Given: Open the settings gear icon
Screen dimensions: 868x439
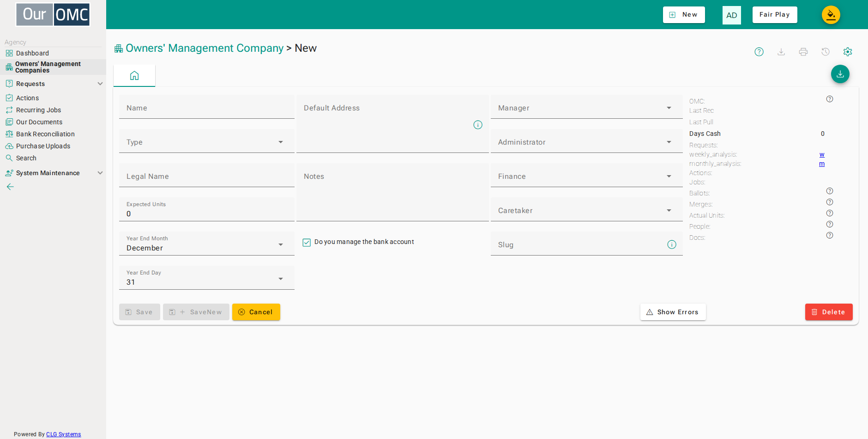Looking at the screenshot, I should click(848, 52).
